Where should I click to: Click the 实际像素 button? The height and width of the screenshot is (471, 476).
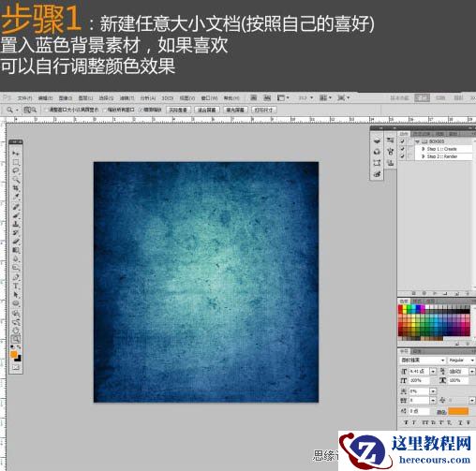(178, 110)
